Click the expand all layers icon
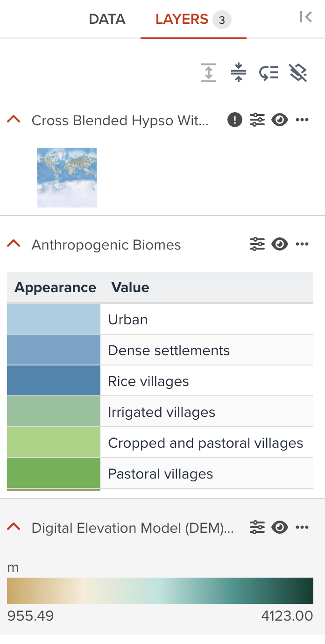Image resolution: width=325 pixels, height=644 pixels. pos(209,73)
